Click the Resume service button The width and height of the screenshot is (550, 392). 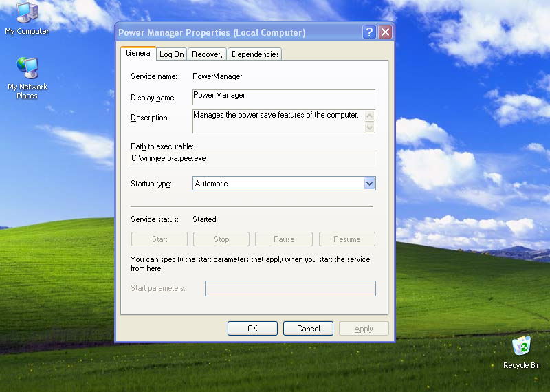[x=347, y=239]
